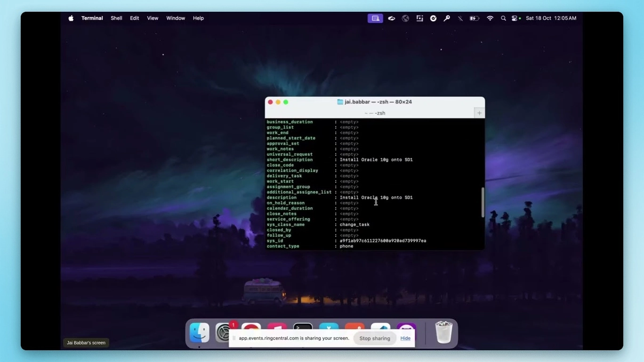Check the battery status icon

coord(474,18)
